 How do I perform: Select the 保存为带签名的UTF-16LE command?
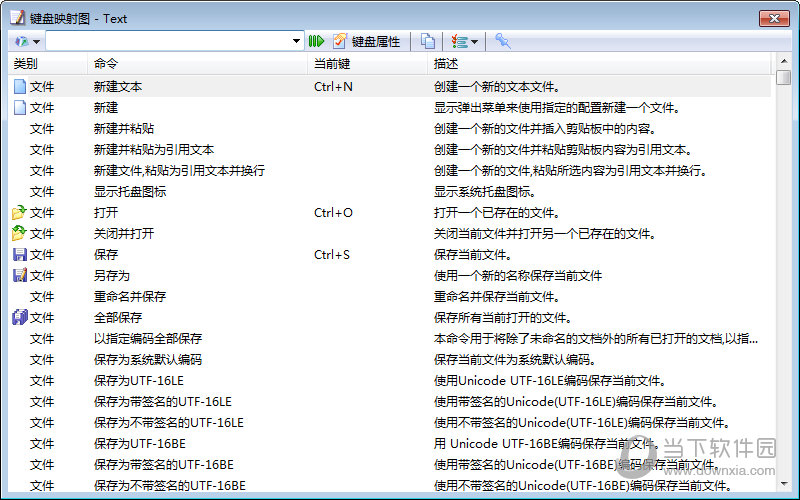pos(163,402)
